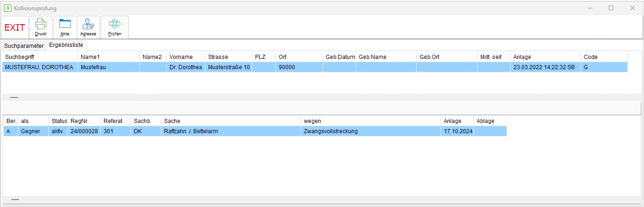644x207 pixels.
Task: Click the Geb.Name column header
Action: click(x=386, y=57)
